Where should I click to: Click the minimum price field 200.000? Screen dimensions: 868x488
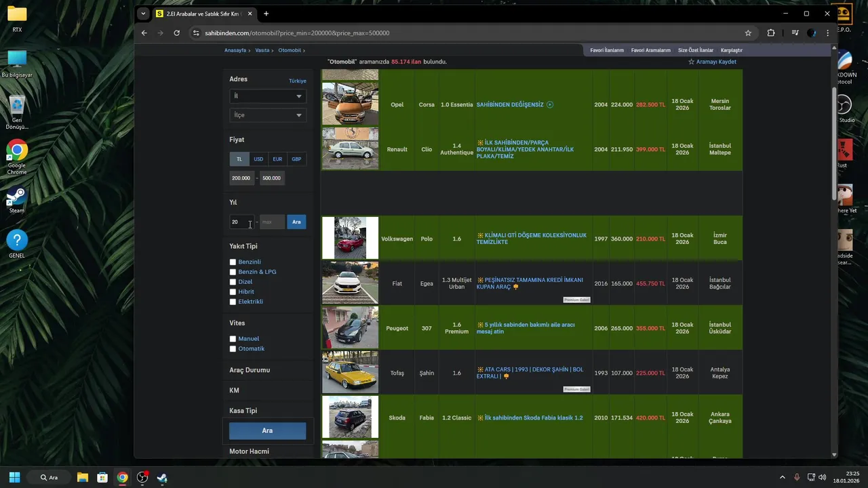point(241,178)
